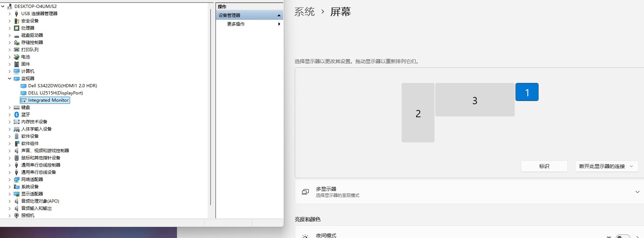Click the 多显示器 icon in Settings
Viewport: 644px width, 238px height.
tap(305, 192)
